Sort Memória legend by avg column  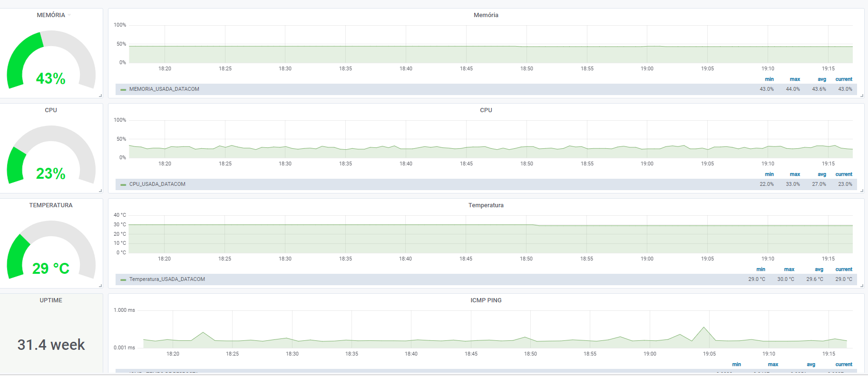coord(822,79)
